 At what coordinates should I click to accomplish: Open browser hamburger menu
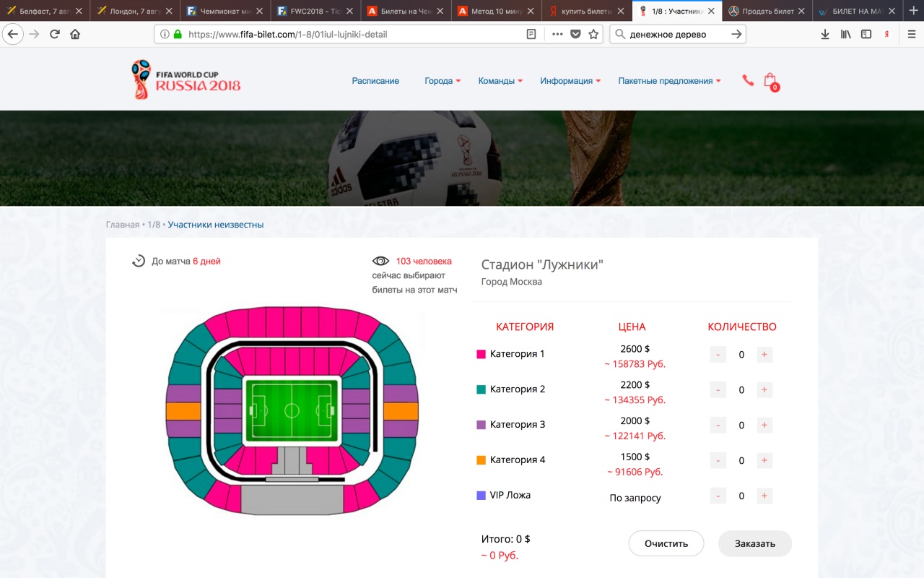pyautogui.click(x=912, y=34)
